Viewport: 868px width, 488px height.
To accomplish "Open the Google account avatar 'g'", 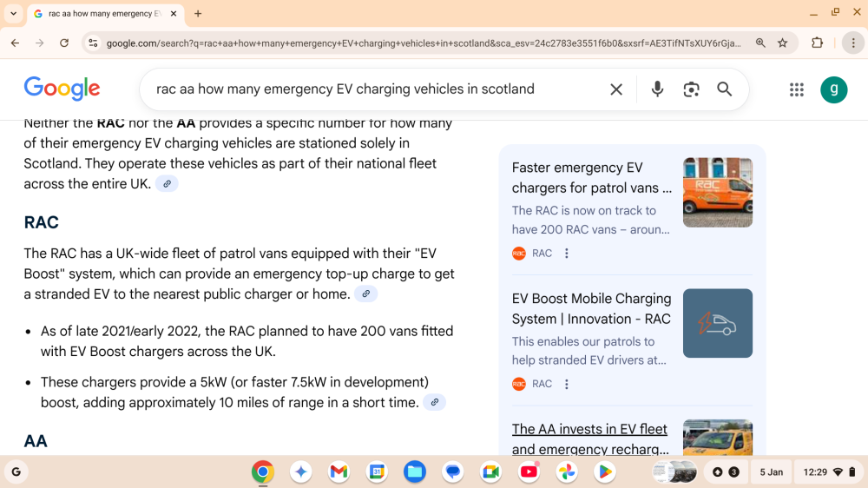I will click(833, 89).
